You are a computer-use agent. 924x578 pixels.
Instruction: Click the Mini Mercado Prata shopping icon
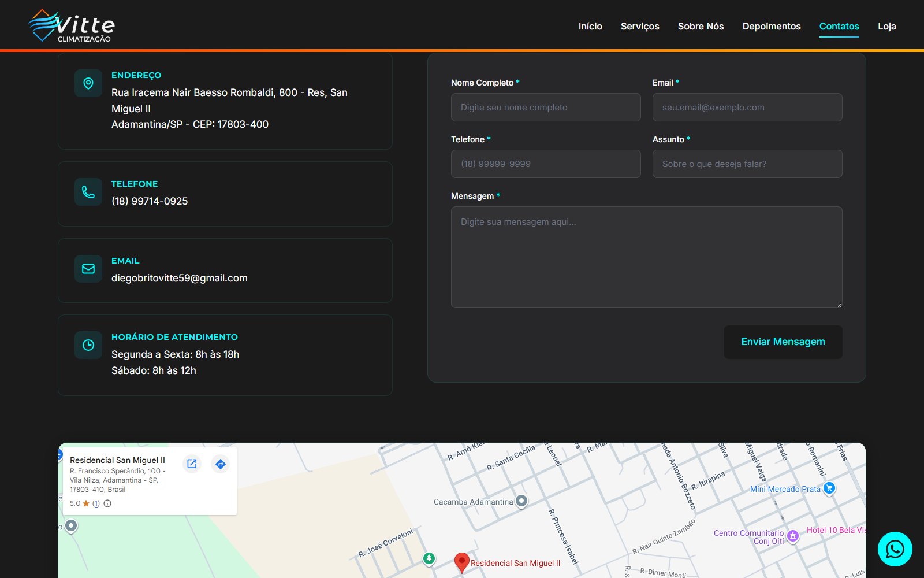829,488
